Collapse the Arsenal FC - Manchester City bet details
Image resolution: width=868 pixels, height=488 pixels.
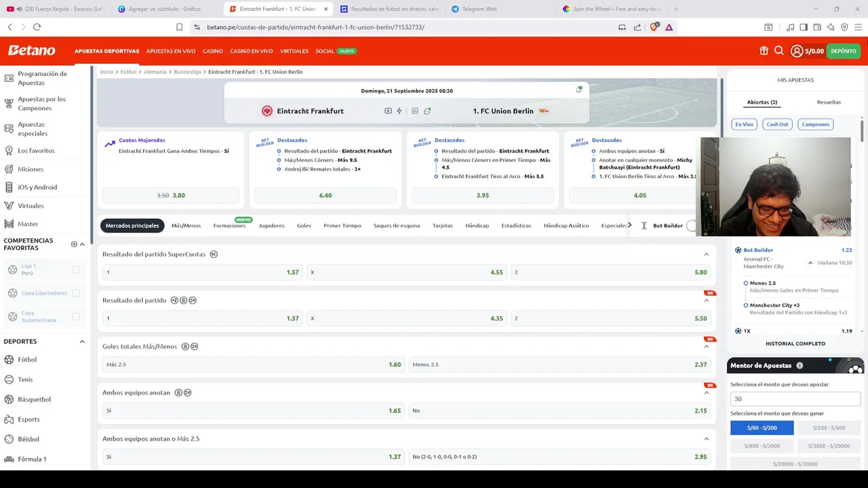pos(810,263)
